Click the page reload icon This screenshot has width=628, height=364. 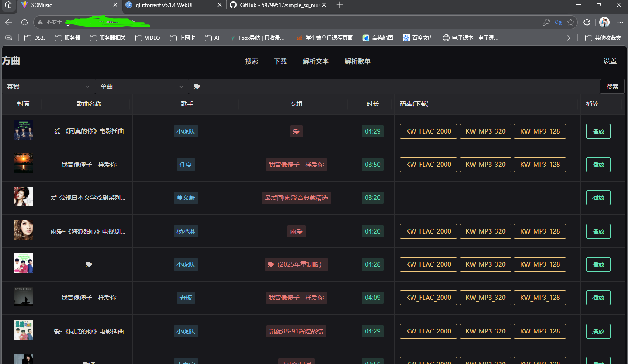click(24, 22)
